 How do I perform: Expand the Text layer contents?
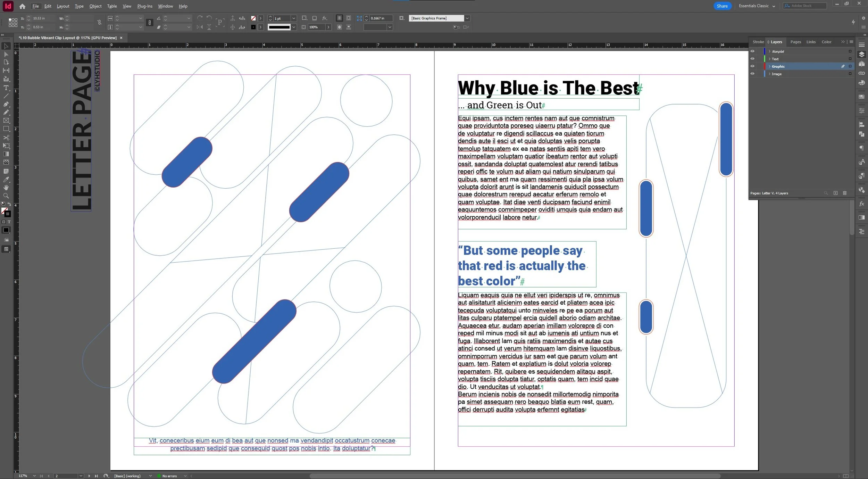[769, 59]
